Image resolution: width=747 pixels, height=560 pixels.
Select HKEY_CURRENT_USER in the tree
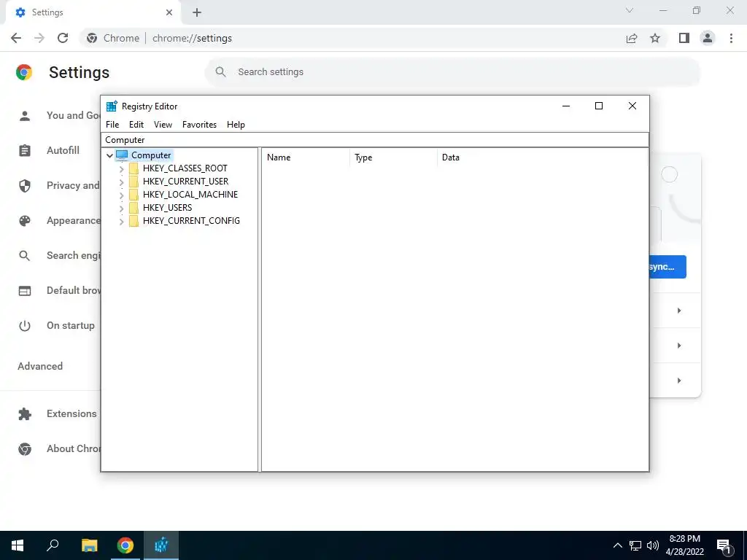point(185,182)
